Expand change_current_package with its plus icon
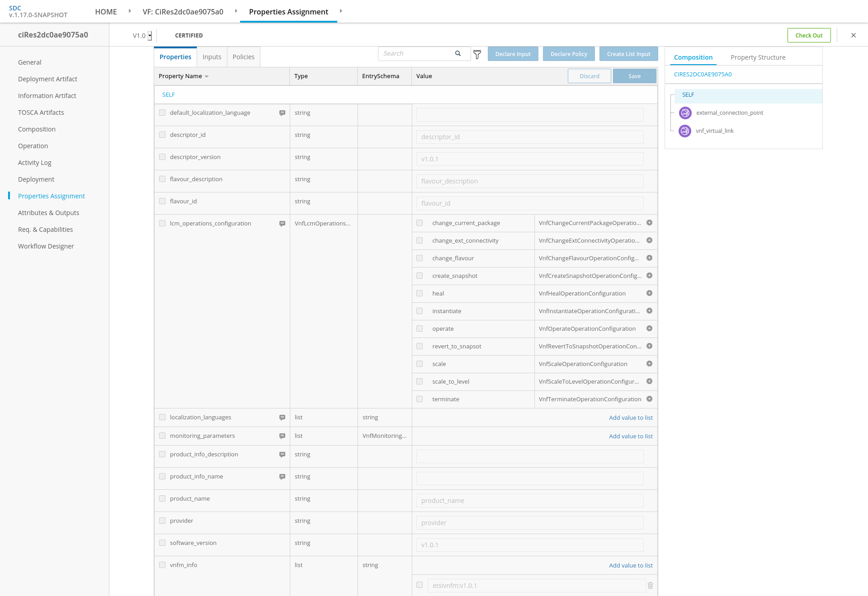 (649, 223)
